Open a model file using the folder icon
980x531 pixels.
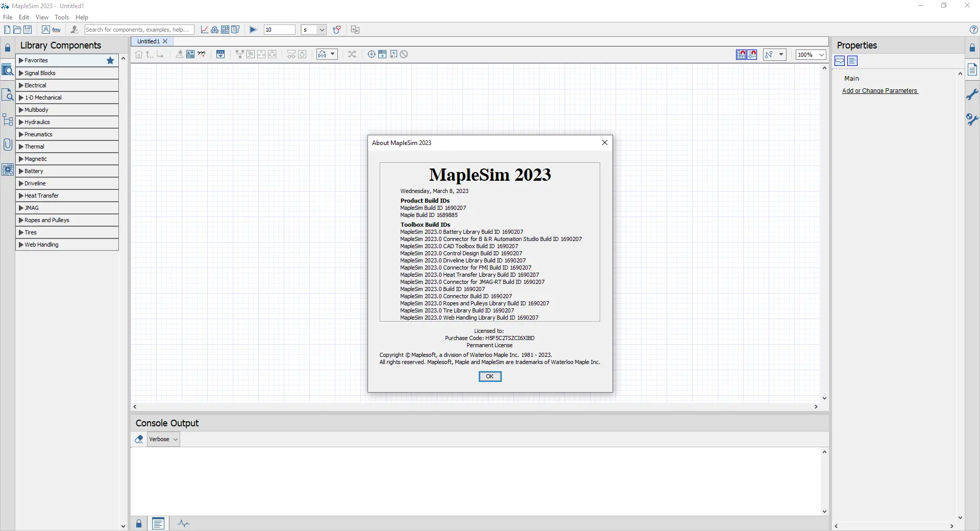pos(17,30)
